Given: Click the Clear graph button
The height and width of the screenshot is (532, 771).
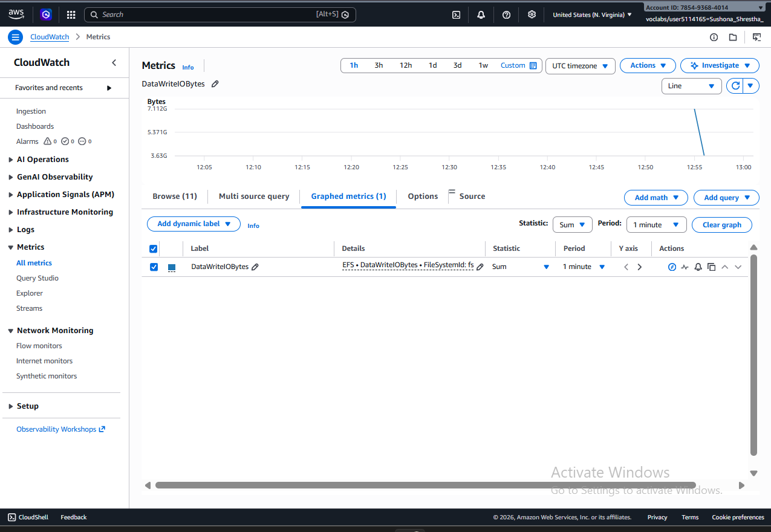Looking at the screenshot, I should pos(721,225).
